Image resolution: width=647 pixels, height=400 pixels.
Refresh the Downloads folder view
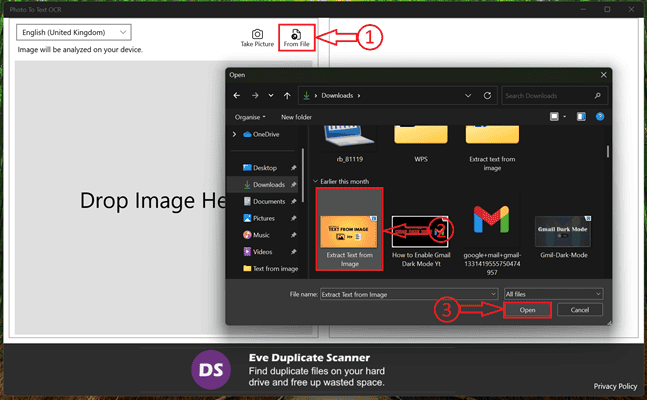(x=487, y=95)
